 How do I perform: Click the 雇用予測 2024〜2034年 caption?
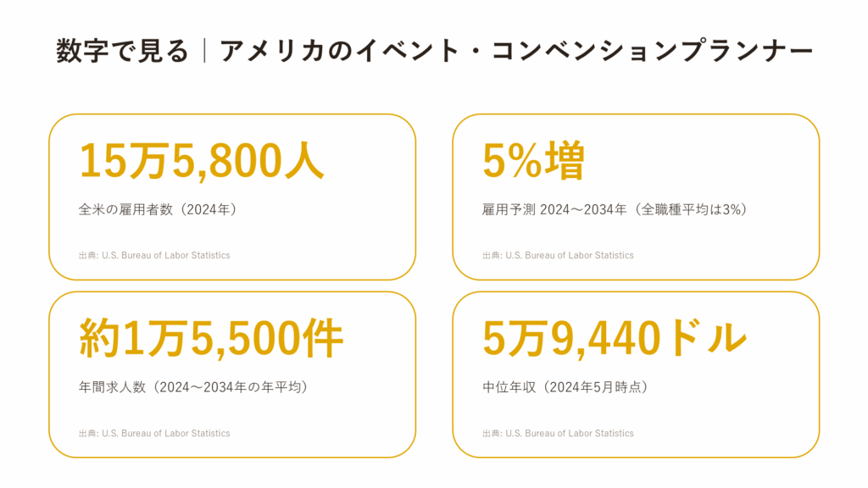coord(554,209)
